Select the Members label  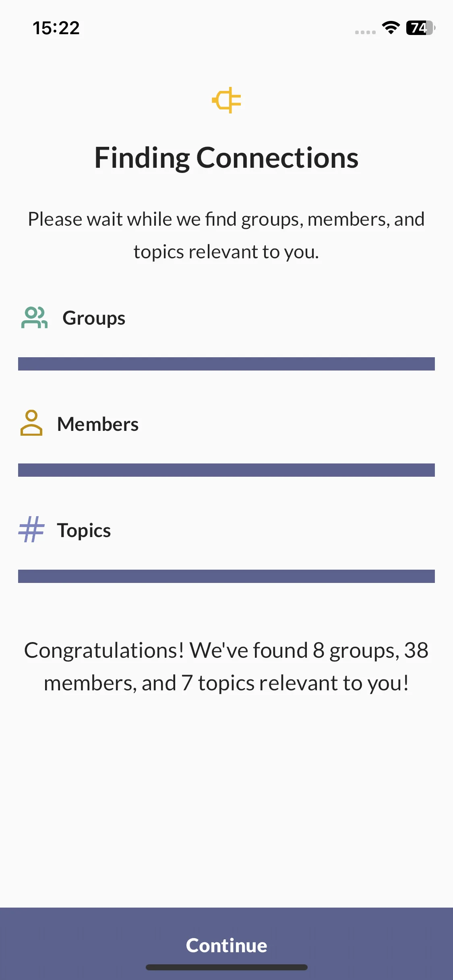[98, 424]
